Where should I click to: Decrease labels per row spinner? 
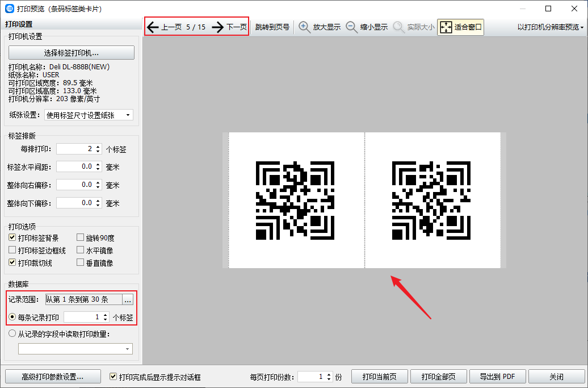point(98,151)
